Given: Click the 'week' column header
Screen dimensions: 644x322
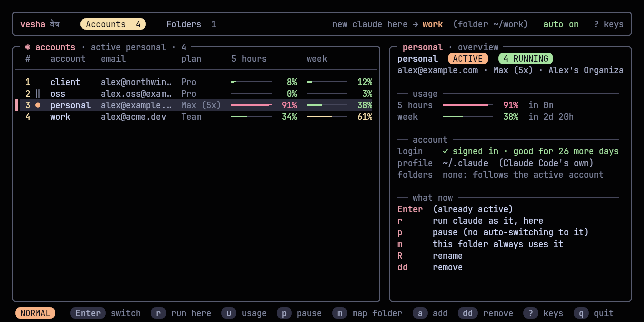Looking at the screenshot, I should [x=317, y=59].
